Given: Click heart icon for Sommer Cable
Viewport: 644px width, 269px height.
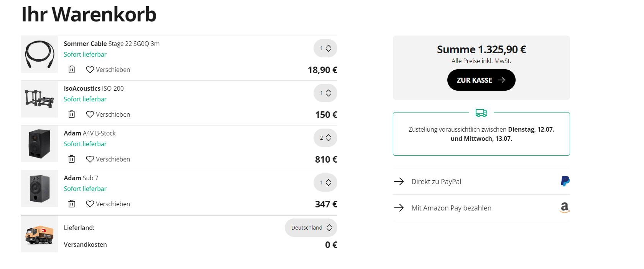Looking at the screenshot, I should (x=90, y=70).
